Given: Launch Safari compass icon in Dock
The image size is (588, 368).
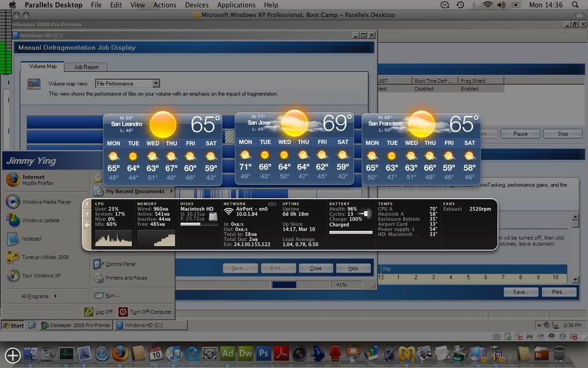Looking at the screenshot, I should (102, 354).
